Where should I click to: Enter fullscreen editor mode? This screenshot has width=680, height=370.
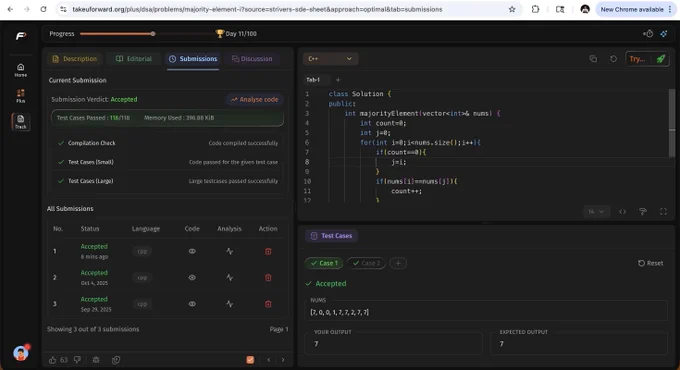pos(663,211)
